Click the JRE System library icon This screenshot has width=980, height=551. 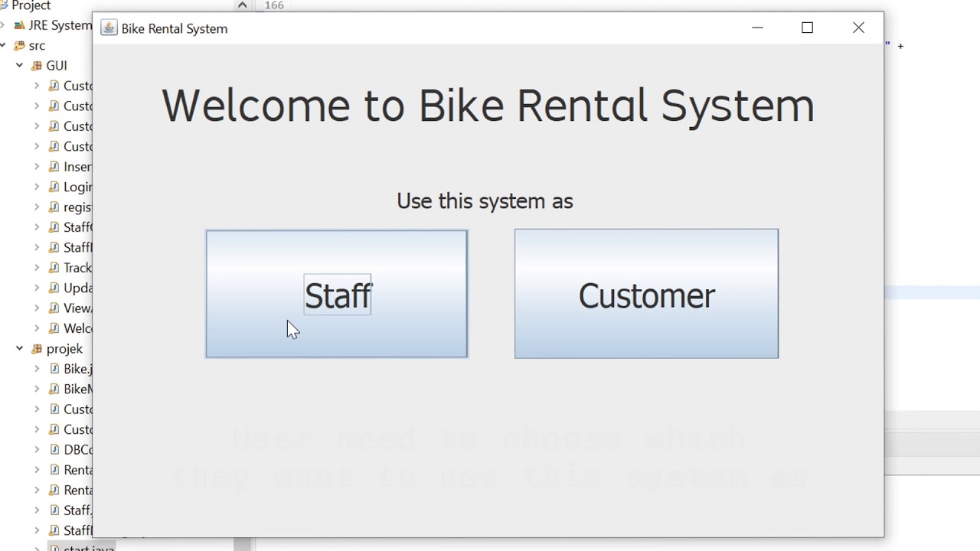point(19,25)
